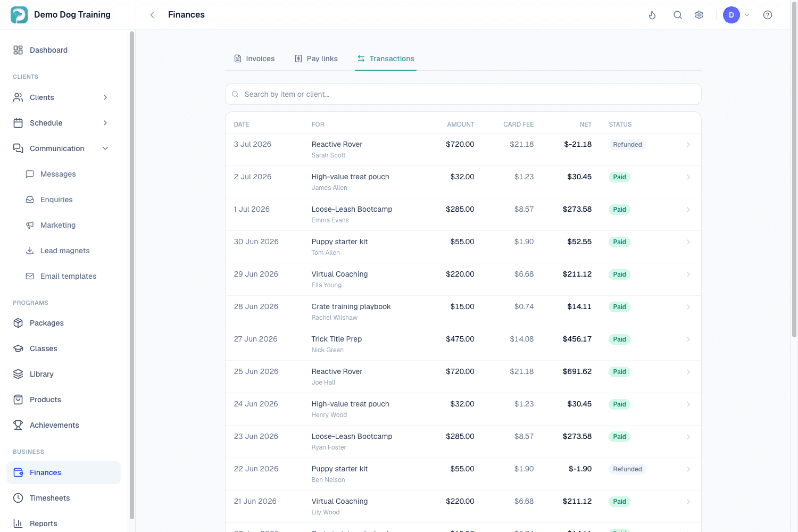Go to Packages page
798x532 pixels.
(x=64, y=323)
